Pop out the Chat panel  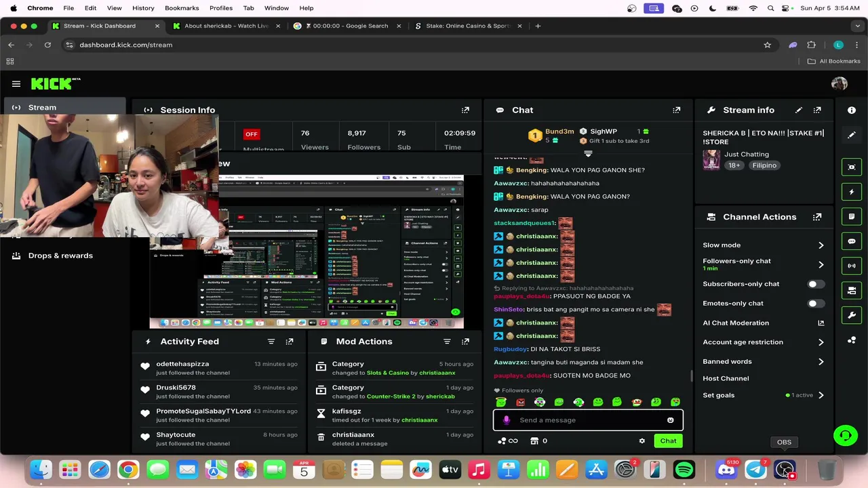click(676, 110)
